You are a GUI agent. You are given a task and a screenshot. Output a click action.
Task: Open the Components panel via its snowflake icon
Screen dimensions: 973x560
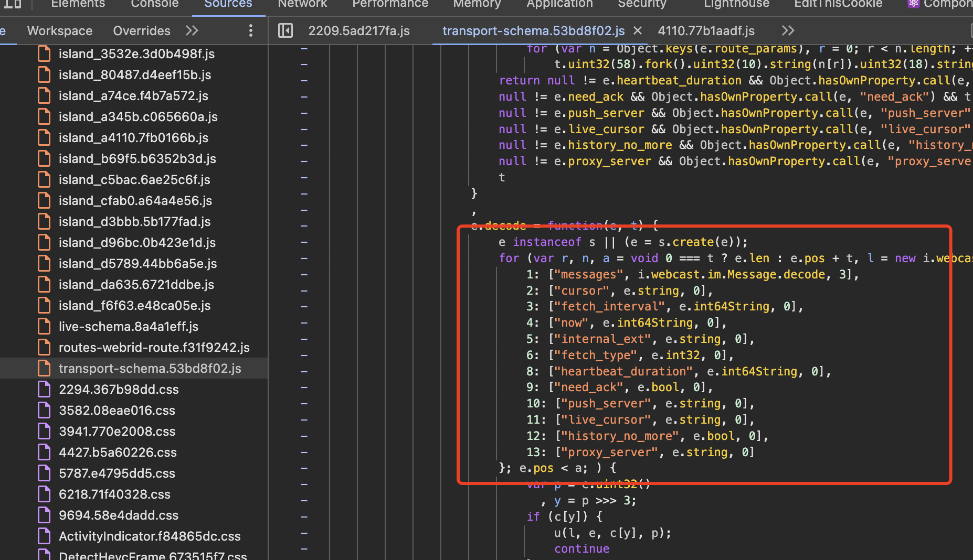(x=913, y=4)
